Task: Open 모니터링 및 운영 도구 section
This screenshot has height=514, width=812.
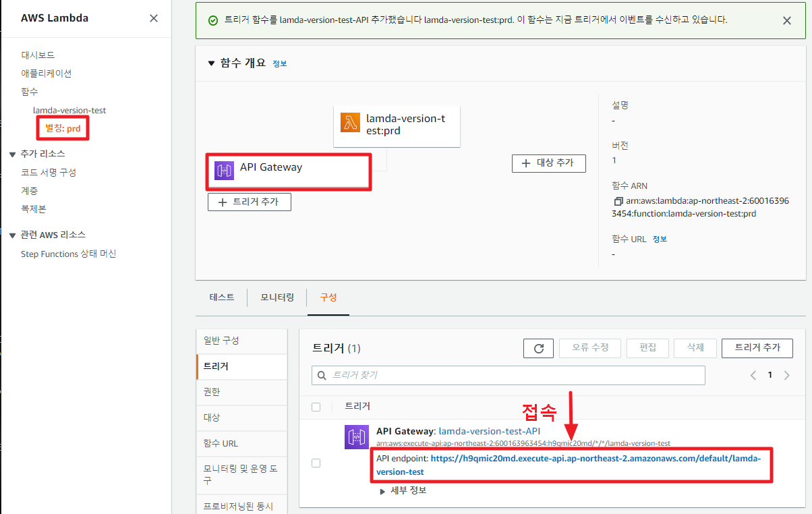Action: pos(241,474)
